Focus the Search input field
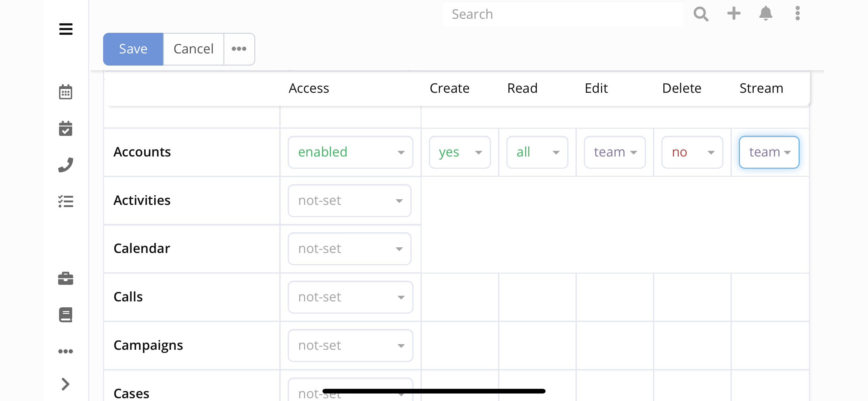Viewport: 868px width, 401px height. tap(563, 14)
